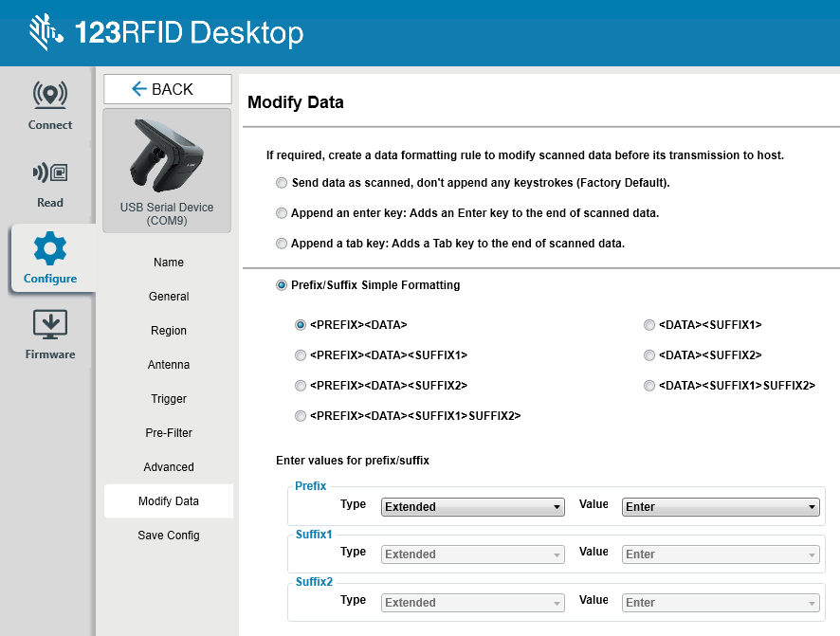
Task: Select Append an enter key option
Action: 282,212
